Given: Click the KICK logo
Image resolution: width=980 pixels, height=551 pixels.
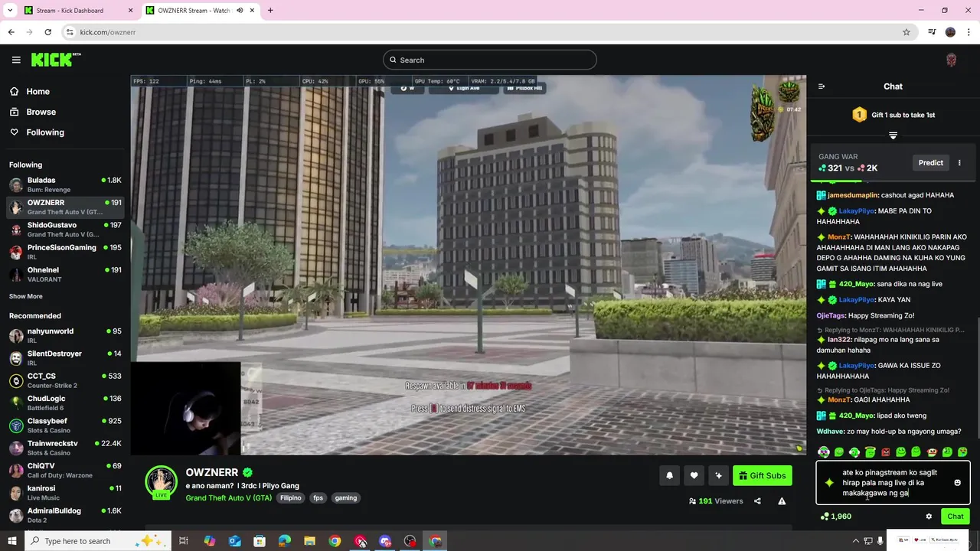Looking at the screenshot, I should click(x=56, y=60).
